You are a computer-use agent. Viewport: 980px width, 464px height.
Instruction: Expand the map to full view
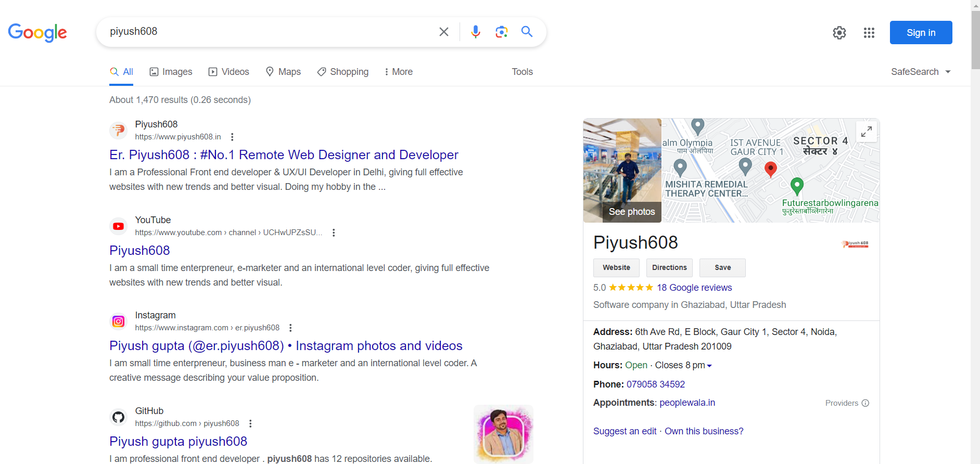pos(866,132)
